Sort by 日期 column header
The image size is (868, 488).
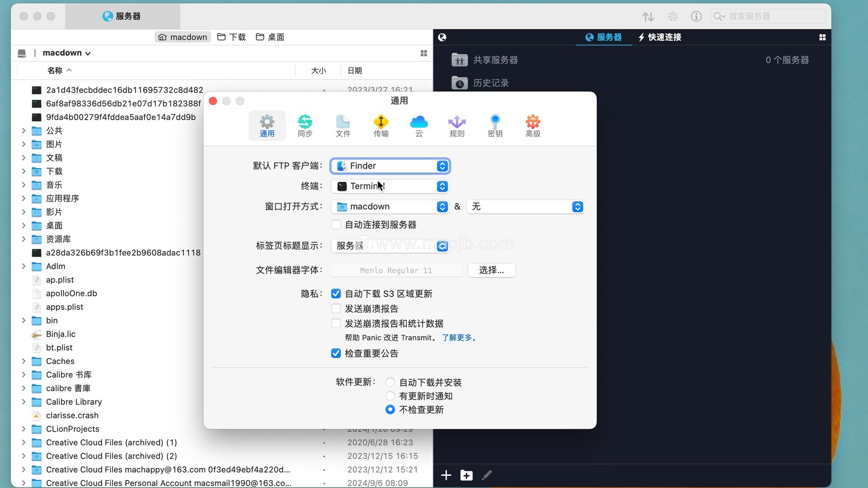(354, 70)
